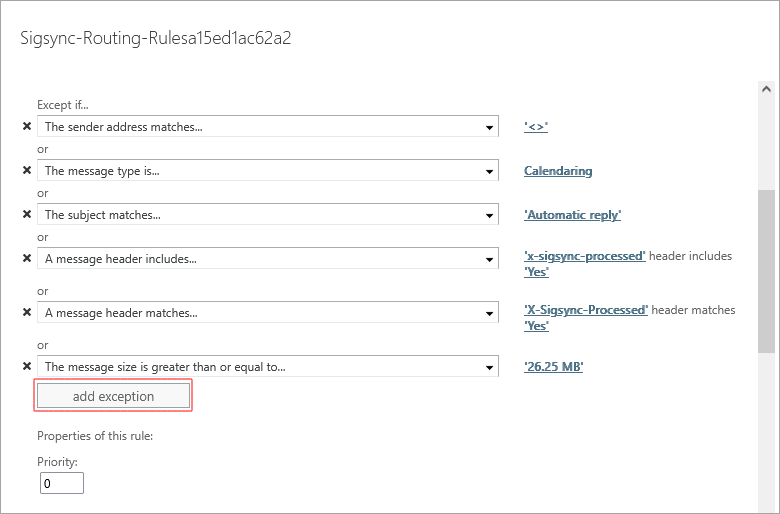Edit the 'Automatic reply' subject value
The image size is (780, 514).
click(x=573, y=215)
